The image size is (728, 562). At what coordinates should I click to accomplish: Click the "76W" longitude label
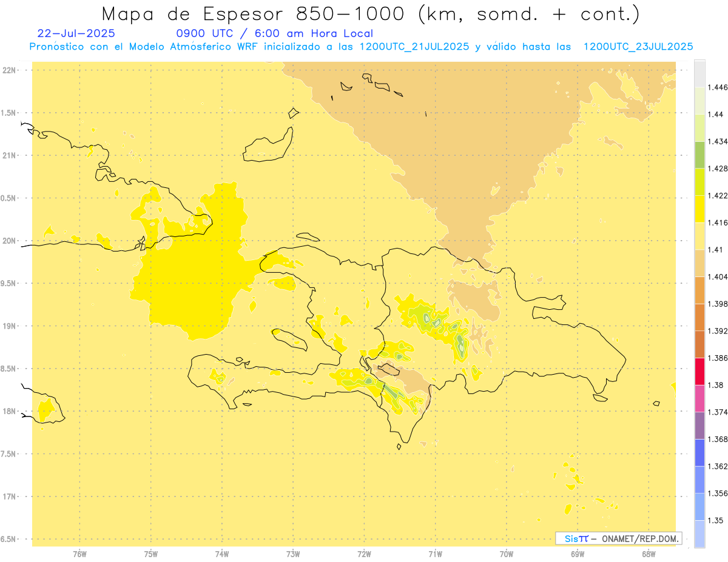point(79,554)
